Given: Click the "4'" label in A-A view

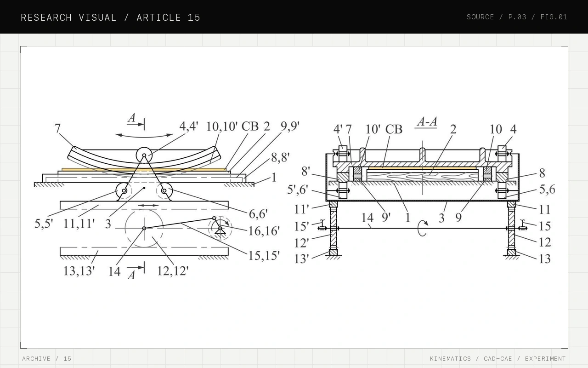Looking at the screenshot, I should pos(338,130).
